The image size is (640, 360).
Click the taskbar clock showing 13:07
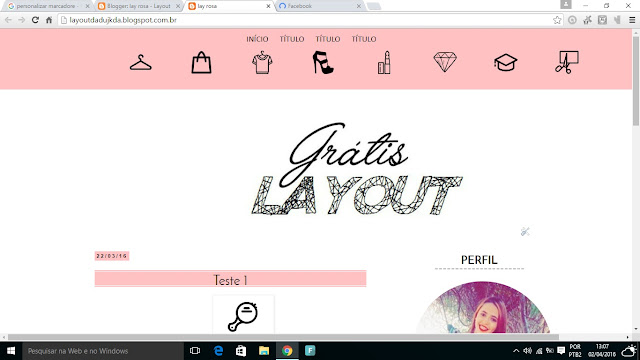[x=602, y=351]
